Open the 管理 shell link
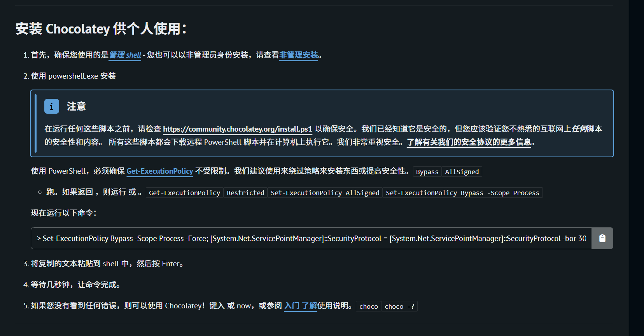 (x=125, y=55)
